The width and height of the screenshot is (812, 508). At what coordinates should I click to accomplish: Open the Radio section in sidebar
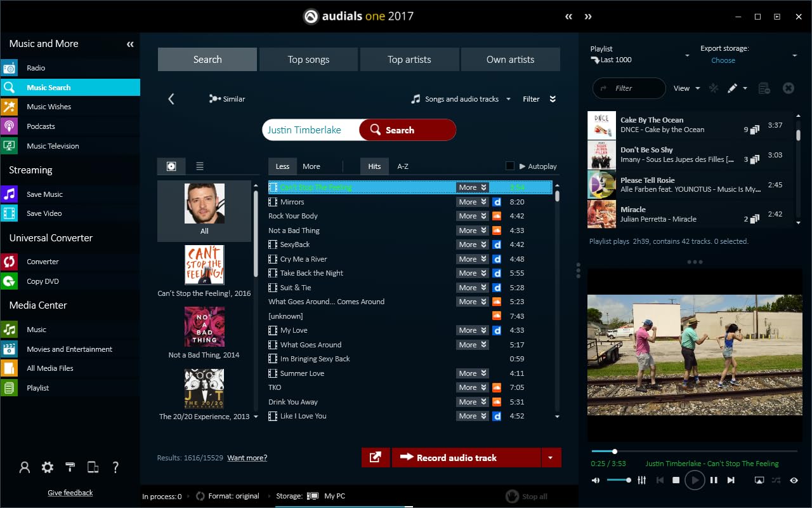[70, 68]
